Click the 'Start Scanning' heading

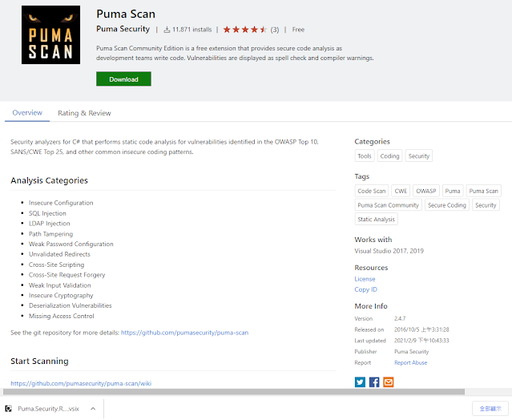click(x=39, y=361)
